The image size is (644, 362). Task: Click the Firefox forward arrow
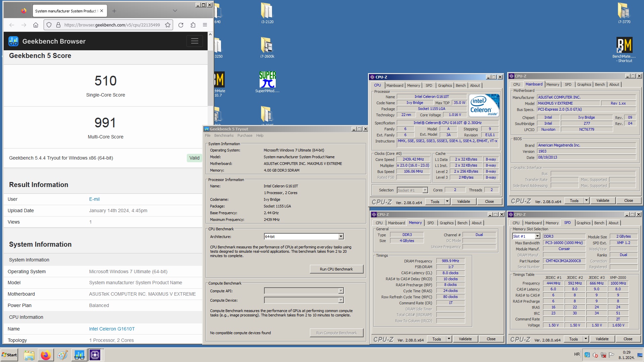click(x=24, y=25)
